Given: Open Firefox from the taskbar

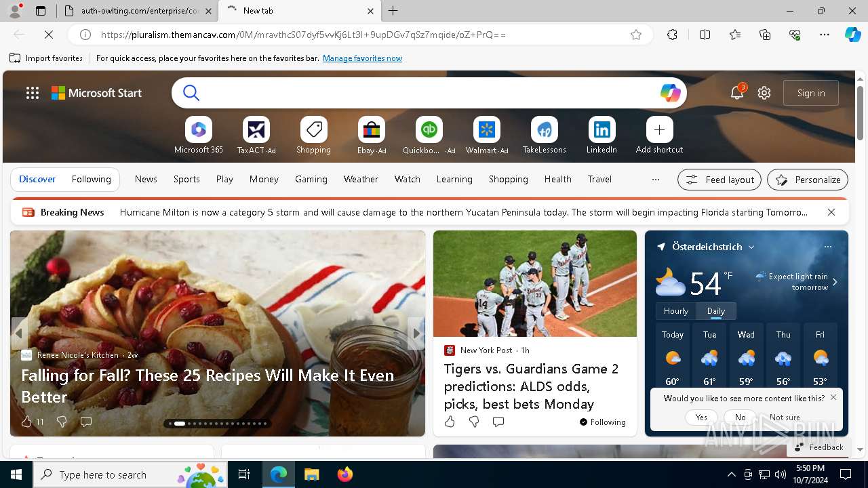Looking at the screenshot, I should tap(345, 474).
